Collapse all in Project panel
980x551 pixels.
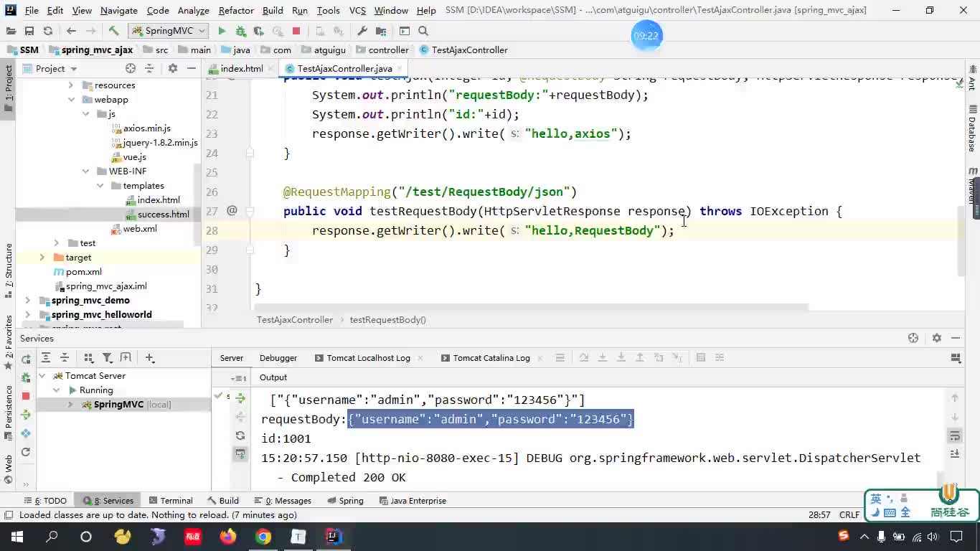click(x=149, y=68)
